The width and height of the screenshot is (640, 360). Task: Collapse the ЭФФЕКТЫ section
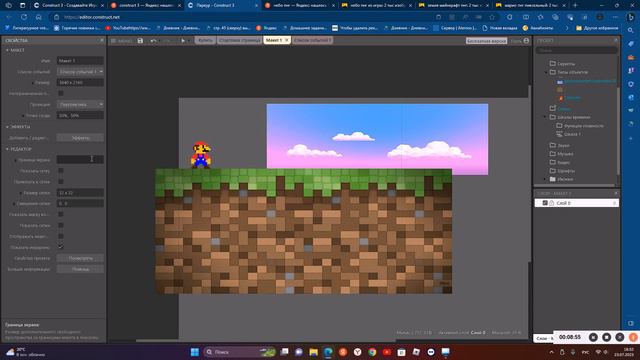click(x=7, y=127)
